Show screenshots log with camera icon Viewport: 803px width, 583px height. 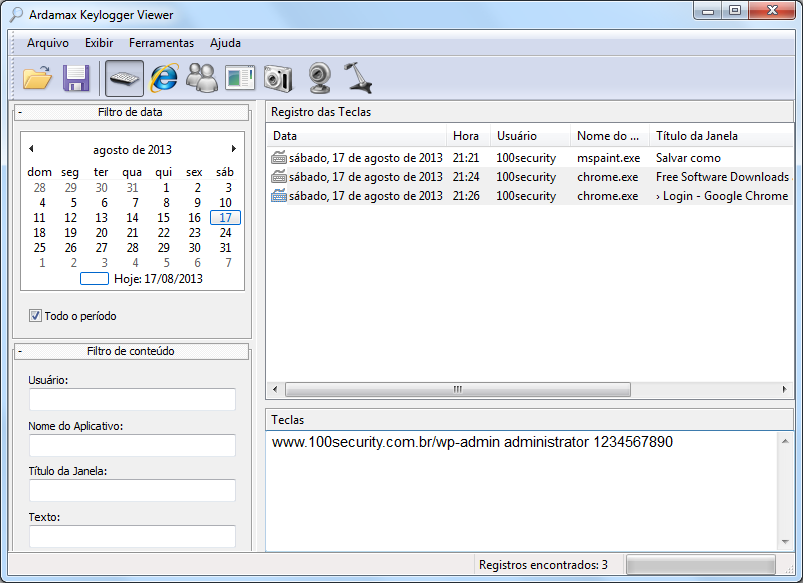[278, 78]
